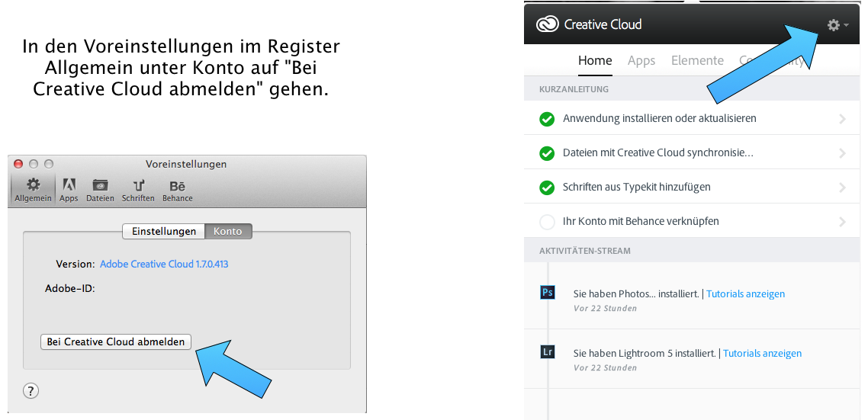Click the Lightroom Lr activity icon
Viewport: 868px width, 420px height.
[548, 351]
